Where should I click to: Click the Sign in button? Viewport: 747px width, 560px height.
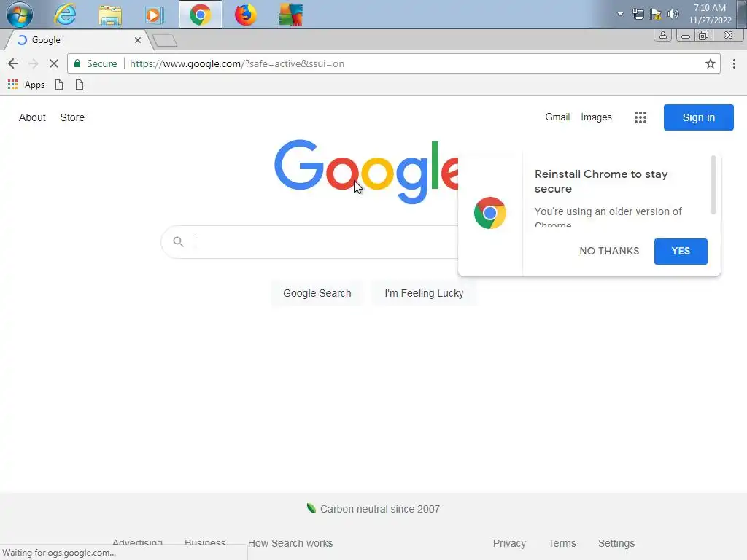click(698, 117)
